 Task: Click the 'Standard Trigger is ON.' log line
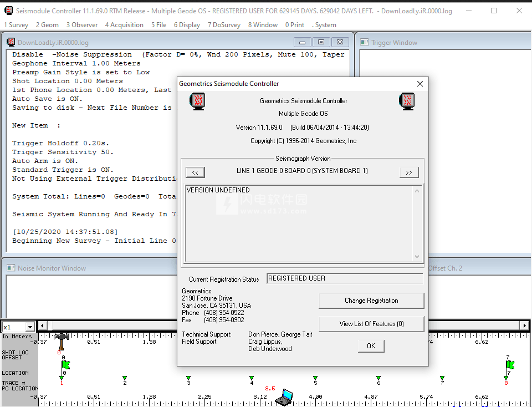point(63,170)
